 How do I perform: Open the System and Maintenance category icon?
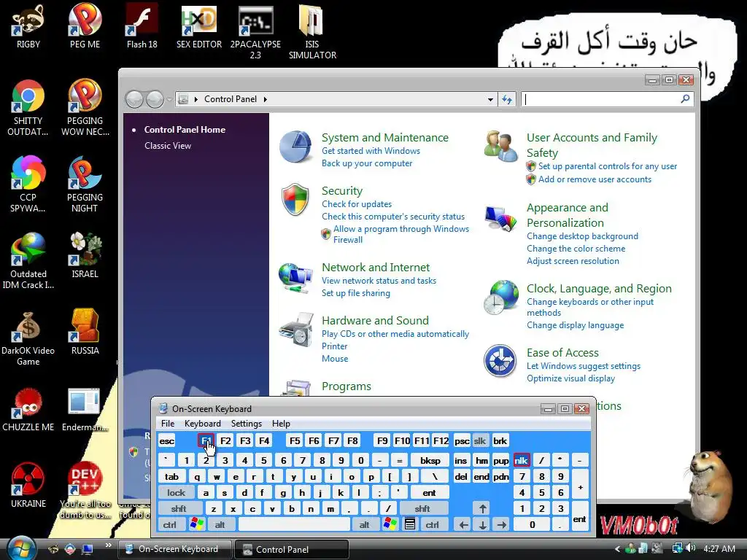pyautogui.click(x=296, y=147)
